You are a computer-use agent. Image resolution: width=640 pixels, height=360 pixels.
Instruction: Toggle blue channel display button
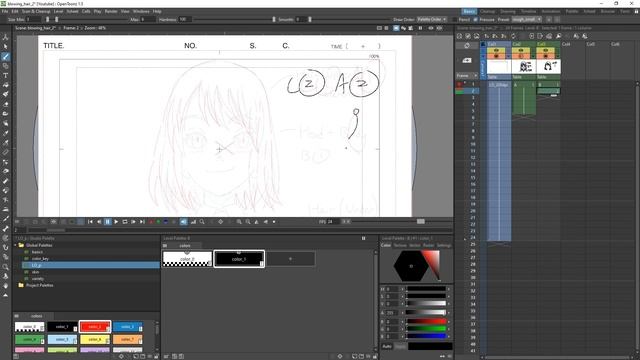tap(166, 222)
